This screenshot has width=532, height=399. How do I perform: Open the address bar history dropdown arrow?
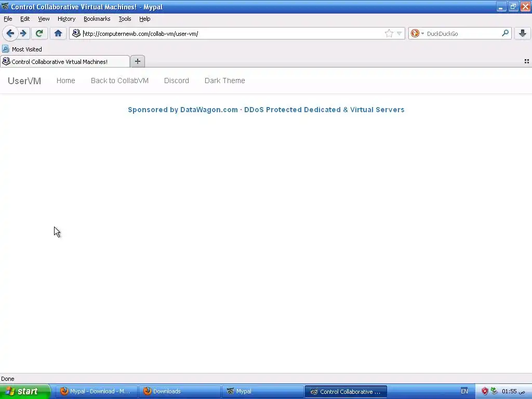400,33
